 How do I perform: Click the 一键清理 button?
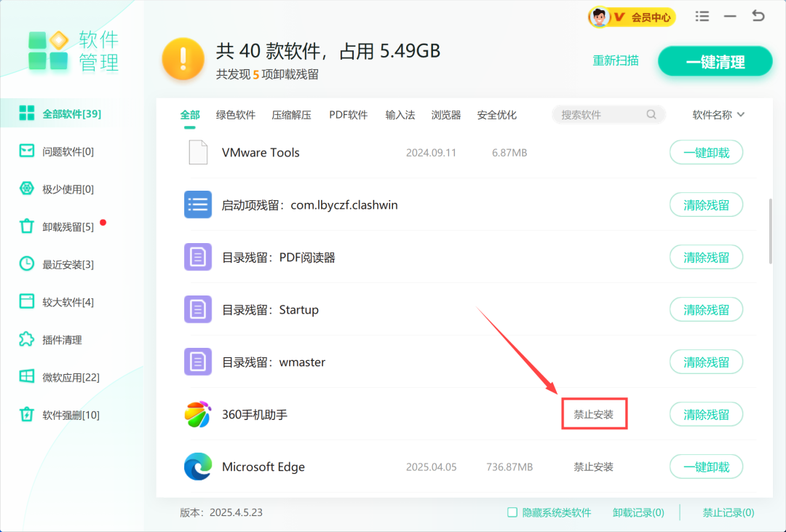tap(715, 62)
